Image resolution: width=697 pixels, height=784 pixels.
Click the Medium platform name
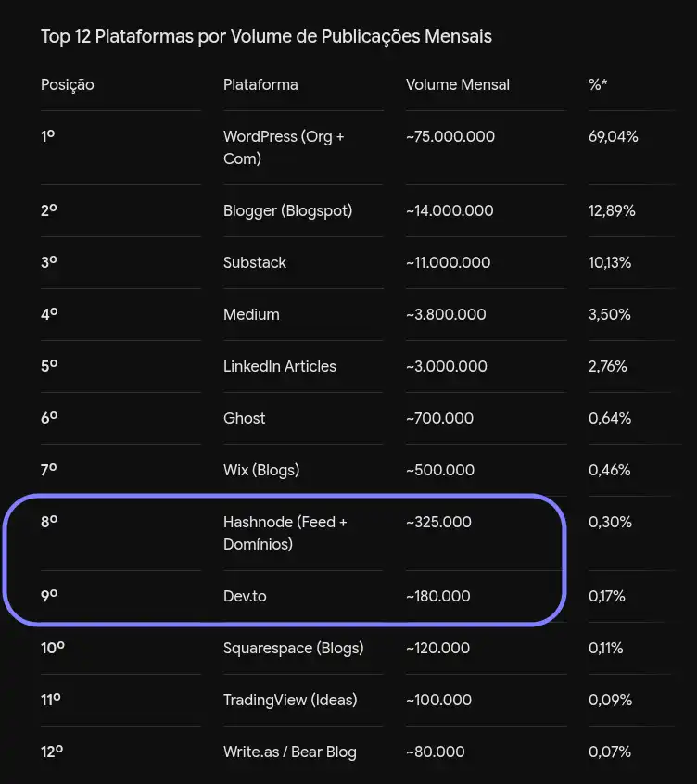[251, 314]
